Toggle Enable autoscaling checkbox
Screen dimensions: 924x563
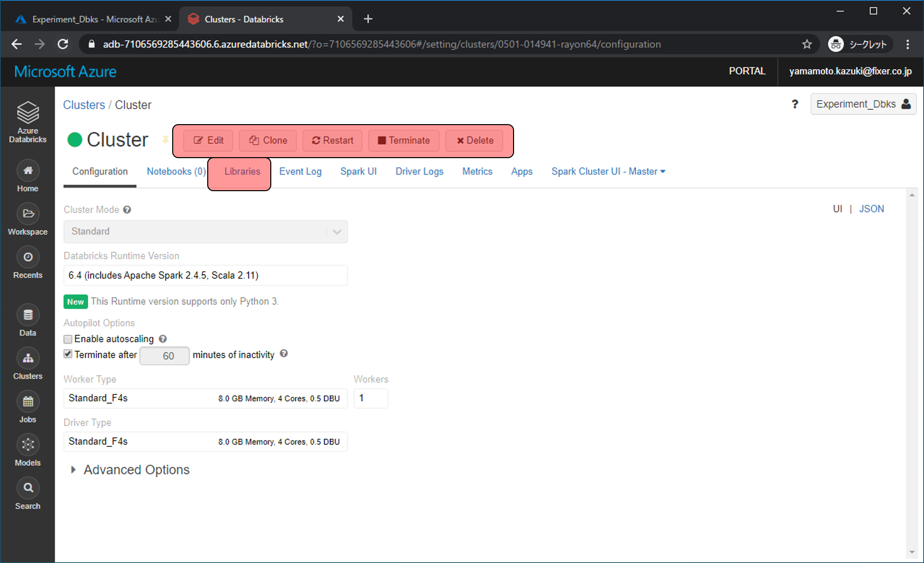coord(68,339)
